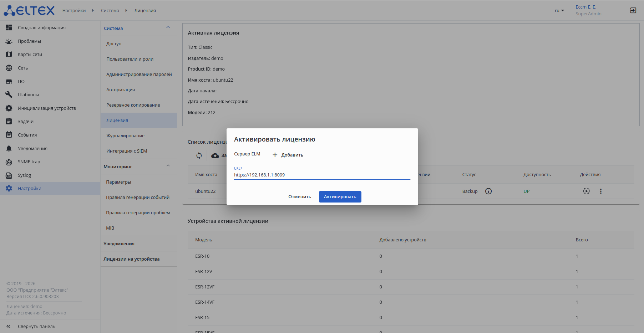Click the cloud upload license icon
This screenshot has width=644, height=333.
215,155
